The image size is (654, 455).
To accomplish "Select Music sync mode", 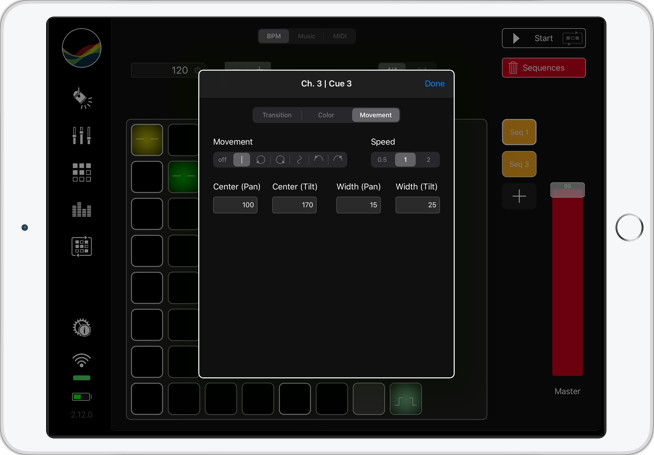I will click(307, 36).
